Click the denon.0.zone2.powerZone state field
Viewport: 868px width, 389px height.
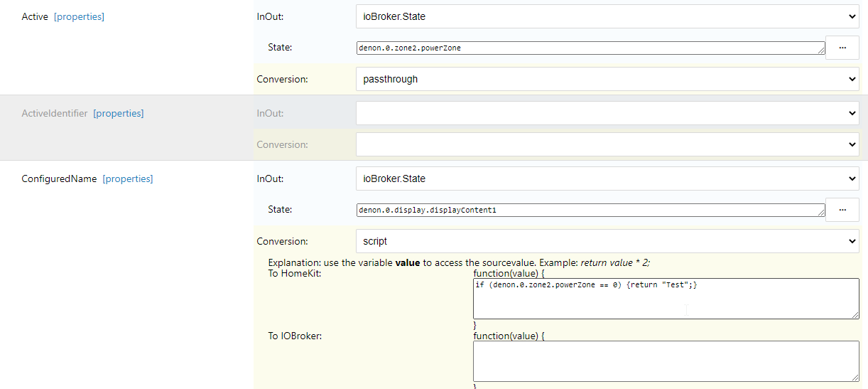[590, 48]
